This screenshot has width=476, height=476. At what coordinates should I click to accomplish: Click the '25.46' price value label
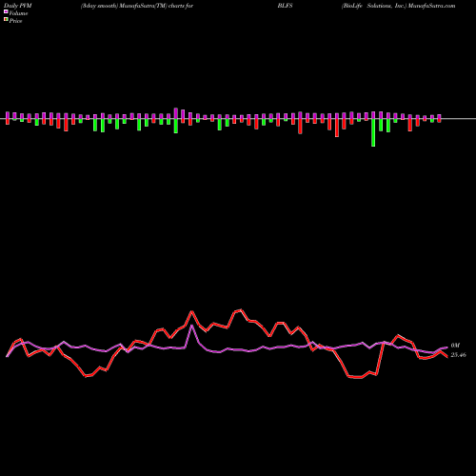[458, 355]
